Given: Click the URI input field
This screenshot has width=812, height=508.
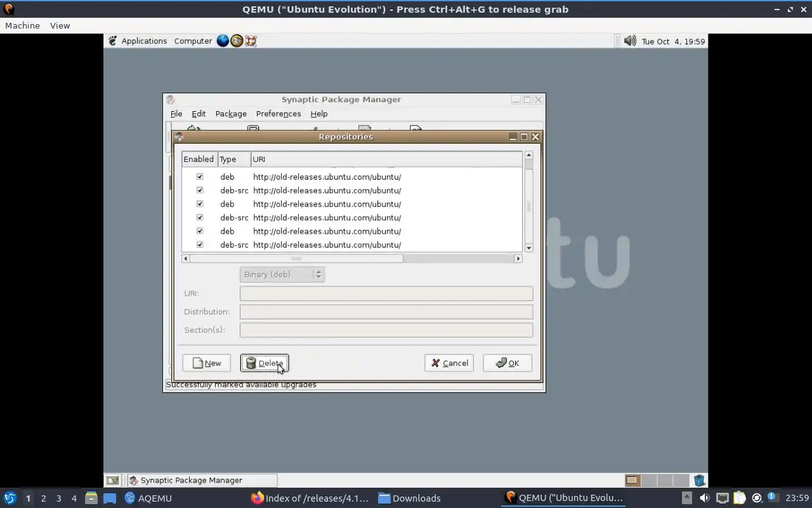Looking at the screenshot, I should (386, 293).
